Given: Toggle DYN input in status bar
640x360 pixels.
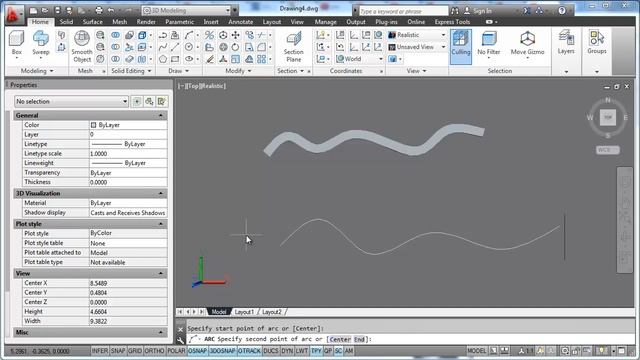Looking at the screenshot, I should (287, 351).
